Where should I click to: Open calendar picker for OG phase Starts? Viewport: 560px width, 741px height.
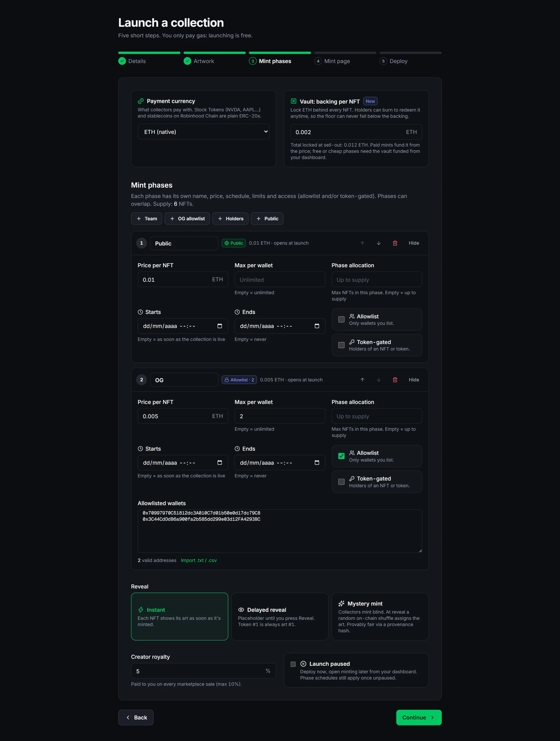[220, 463]
